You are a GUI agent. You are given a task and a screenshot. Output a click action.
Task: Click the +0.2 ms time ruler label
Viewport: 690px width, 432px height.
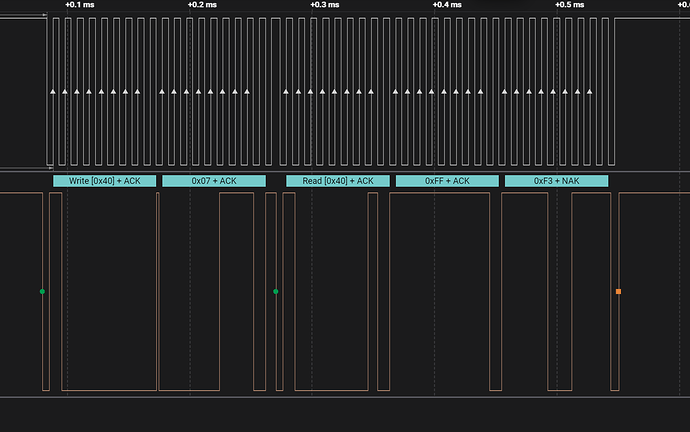(203, 5)
